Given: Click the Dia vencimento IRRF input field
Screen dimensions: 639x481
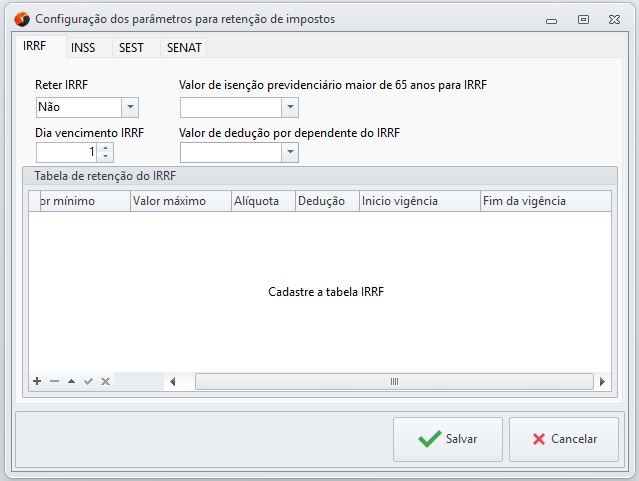Looking at the screenshot, I should click(x=66, y=152).
